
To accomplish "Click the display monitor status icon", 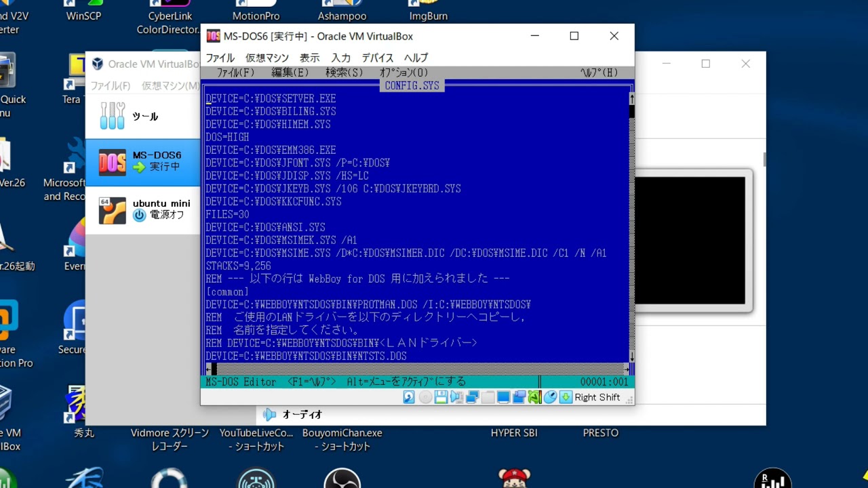I will (504, 397).
